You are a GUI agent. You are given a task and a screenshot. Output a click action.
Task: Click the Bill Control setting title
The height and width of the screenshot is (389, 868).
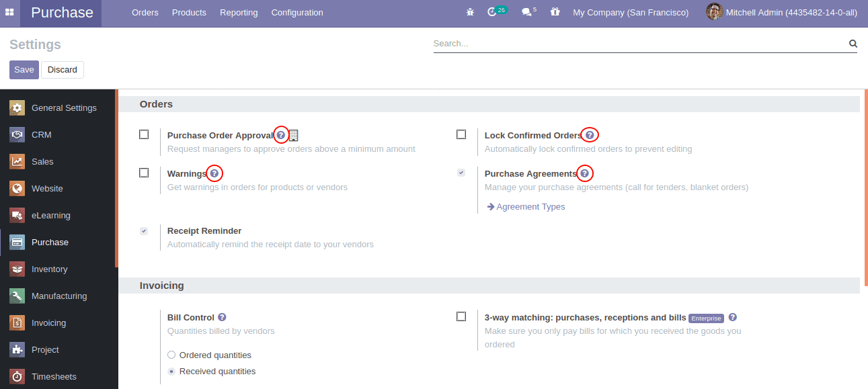tap(191, 317)
